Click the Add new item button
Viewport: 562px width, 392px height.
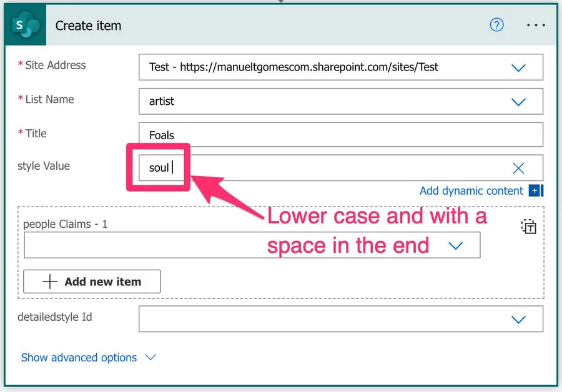(92, 282)
